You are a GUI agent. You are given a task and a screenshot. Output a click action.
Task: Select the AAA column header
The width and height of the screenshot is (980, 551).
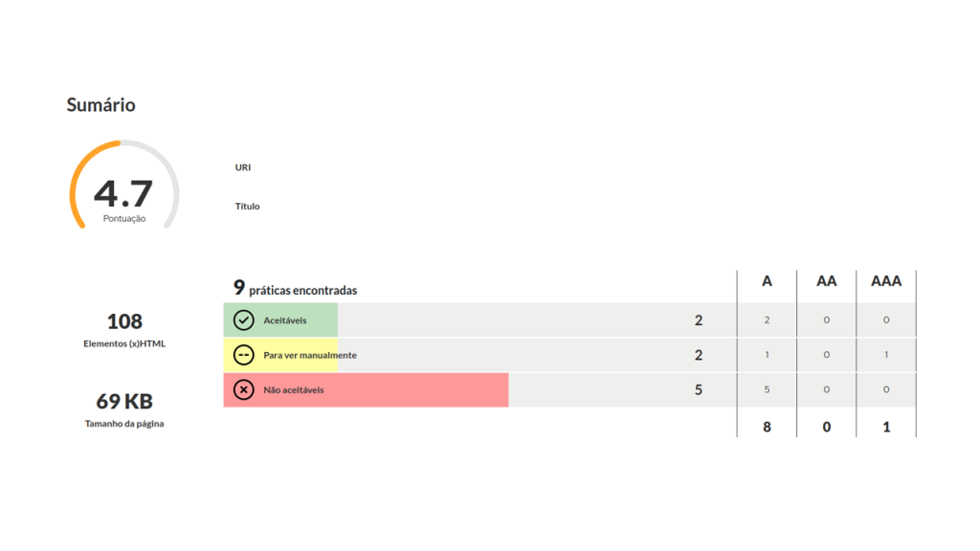click(x=886, y=281)
